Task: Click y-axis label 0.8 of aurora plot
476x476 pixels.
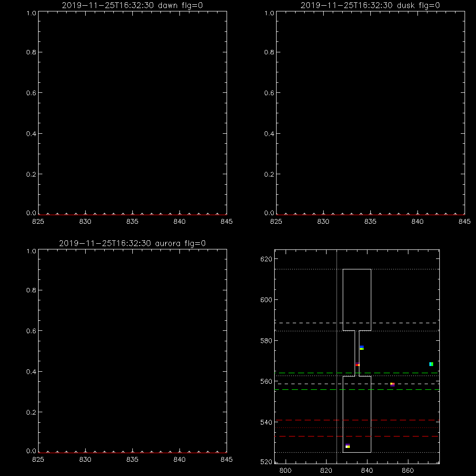Action: [31, 290]
